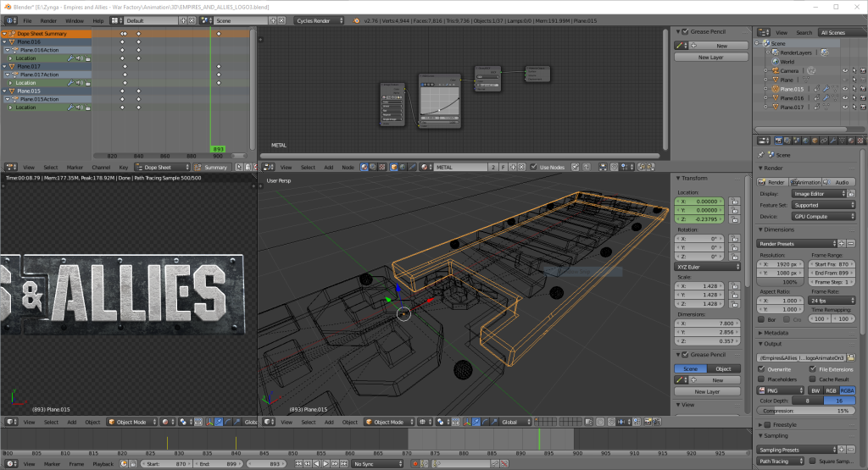
Task: Select color depth 16 button
Action: (x=839, y=401)
